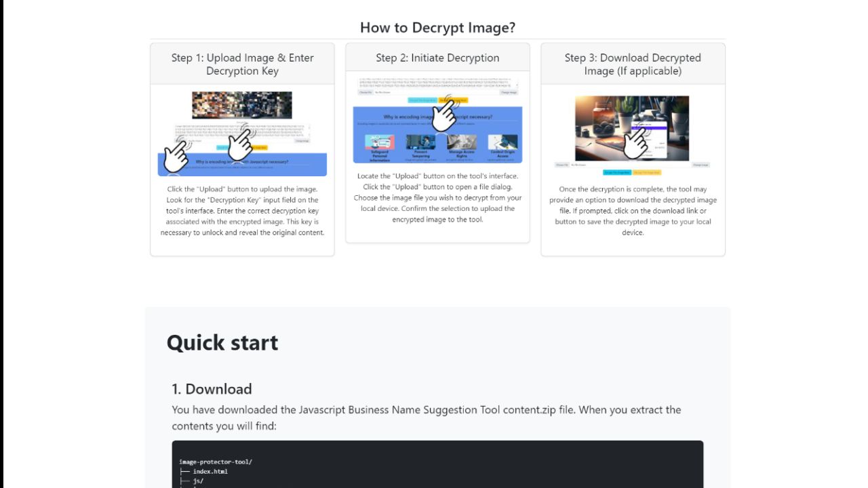868x488 pixels.
Task: Click the 'Quick start' heading
Action: click(x=222, y=342)
